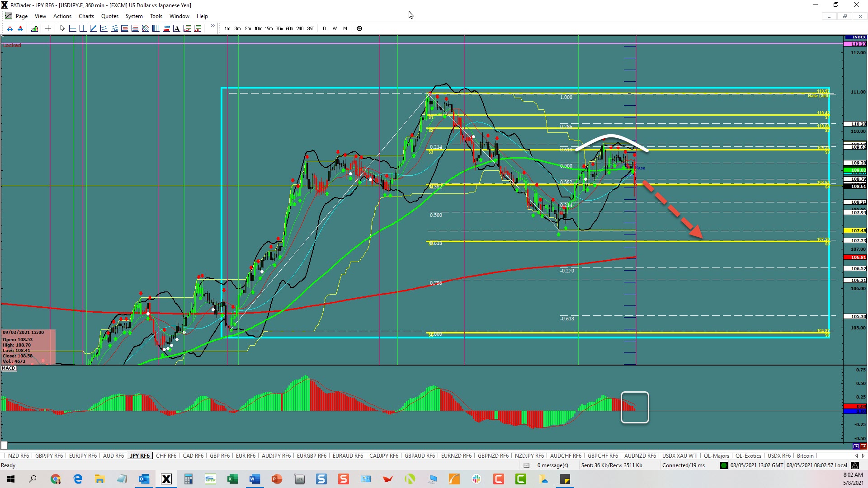Switch to the USDX XAU WTI page tab
Image resolution: width=868 pixels, height=488 pixels.
coord(680,456)
